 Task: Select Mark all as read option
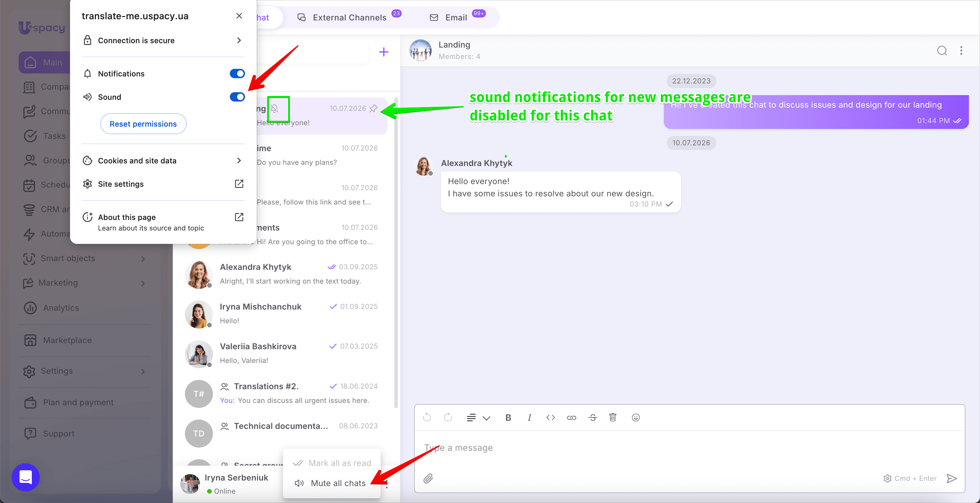(331, 463)
